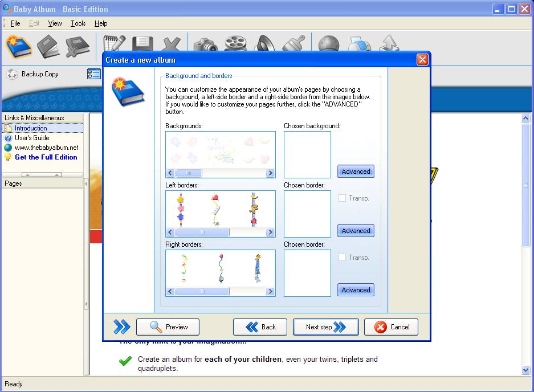Click the Backgrounds scrollbar thumb

pos(189,173)
